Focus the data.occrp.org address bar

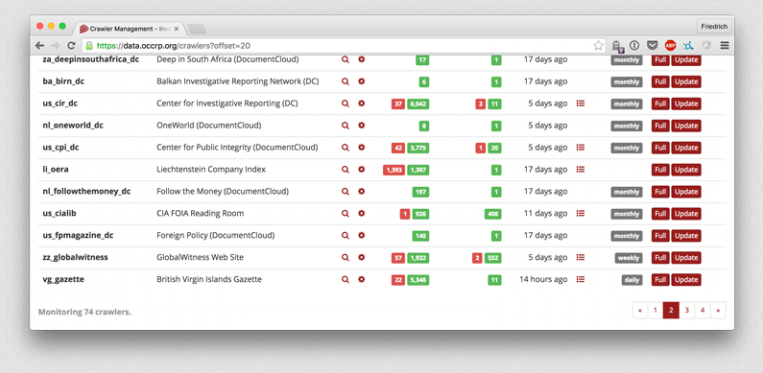(x=344, y=45)
